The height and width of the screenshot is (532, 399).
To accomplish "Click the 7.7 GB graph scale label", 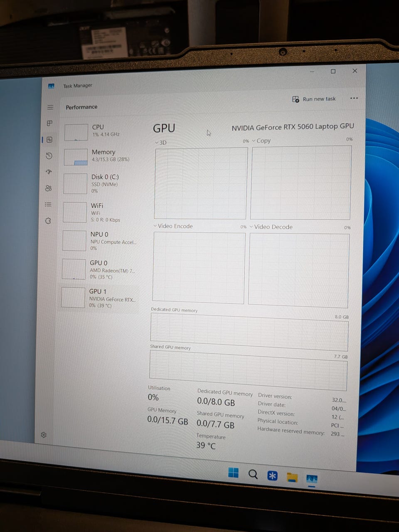I will point(341,357).
